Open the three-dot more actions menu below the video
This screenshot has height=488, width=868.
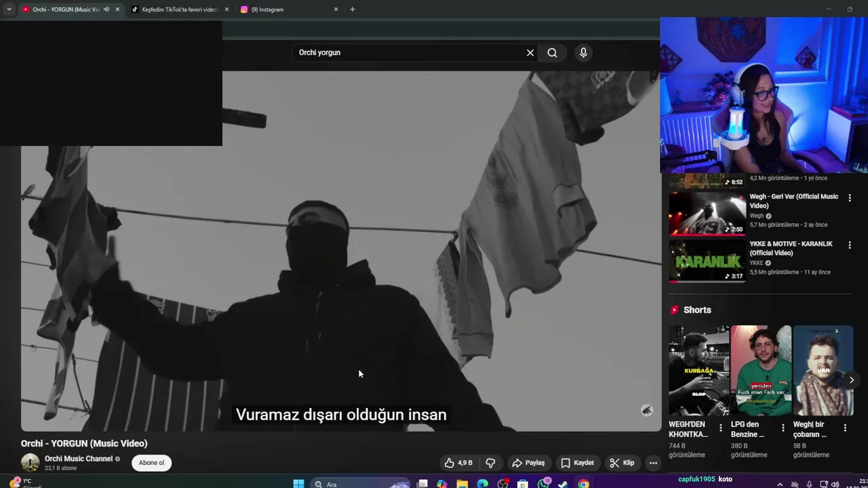point(653,463)
